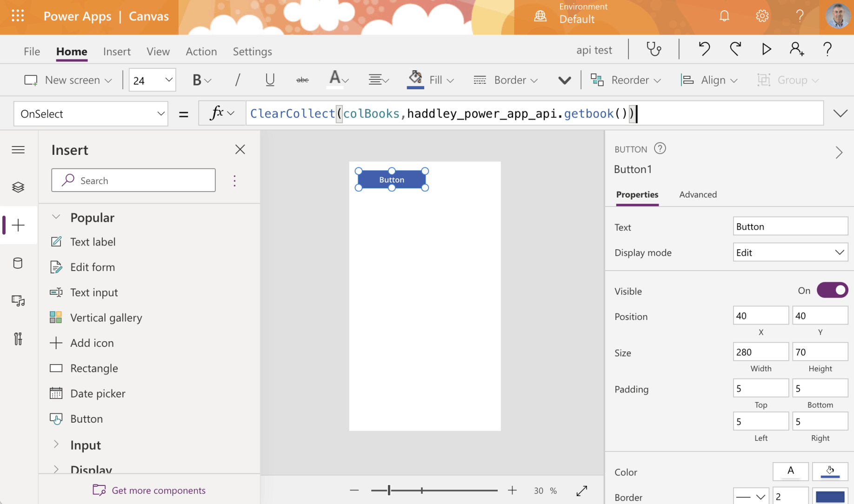
Task: Toggle underline text formatting
Action: (270, 80)
